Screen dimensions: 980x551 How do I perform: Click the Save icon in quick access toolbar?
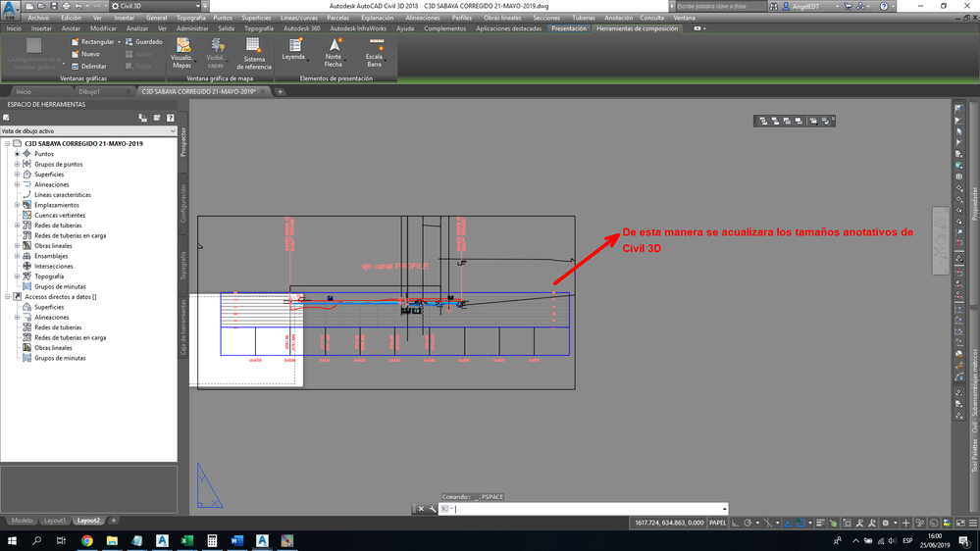tap(54, 6)
